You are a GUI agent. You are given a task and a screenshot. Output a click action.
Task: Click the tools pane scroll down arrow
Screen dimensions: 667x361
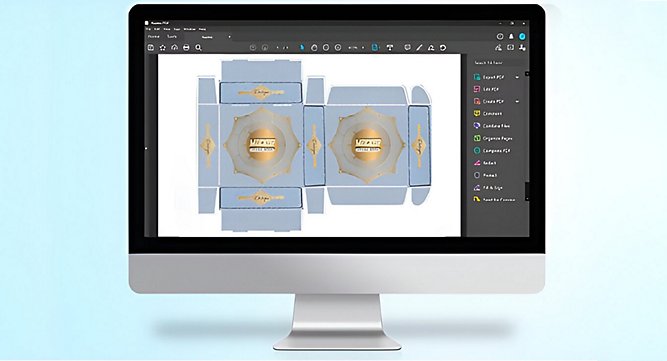click(x=527, y=198)
